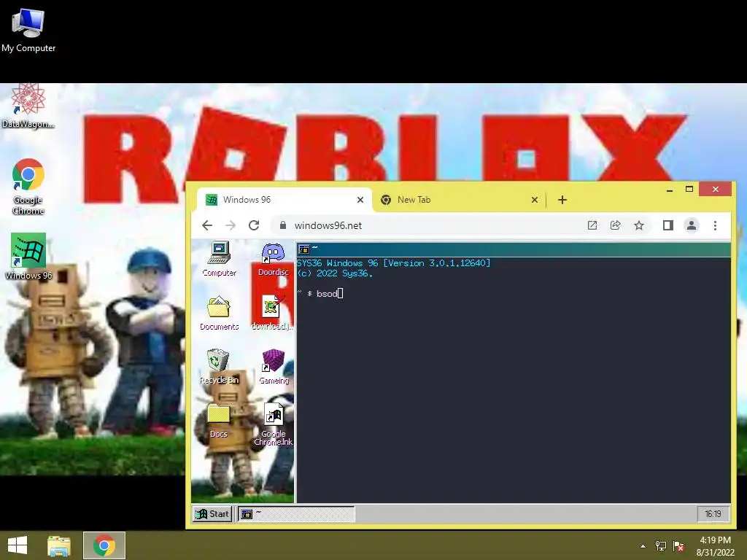Image resolution: width=747 pixels, height=560 pixels.
Task: Launch Google Chrome from the desktop
Action: click(x=28, y=186)
